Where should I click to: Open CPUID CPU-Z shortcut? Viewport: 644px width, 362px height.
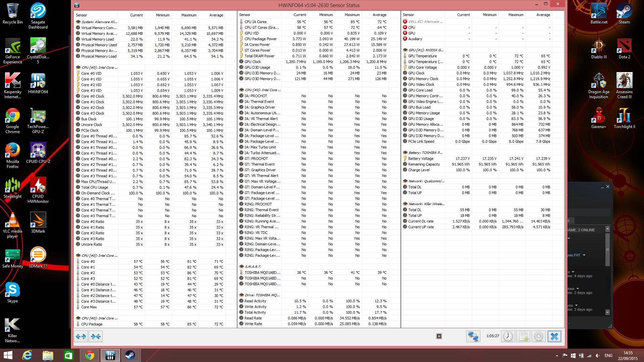38,153
